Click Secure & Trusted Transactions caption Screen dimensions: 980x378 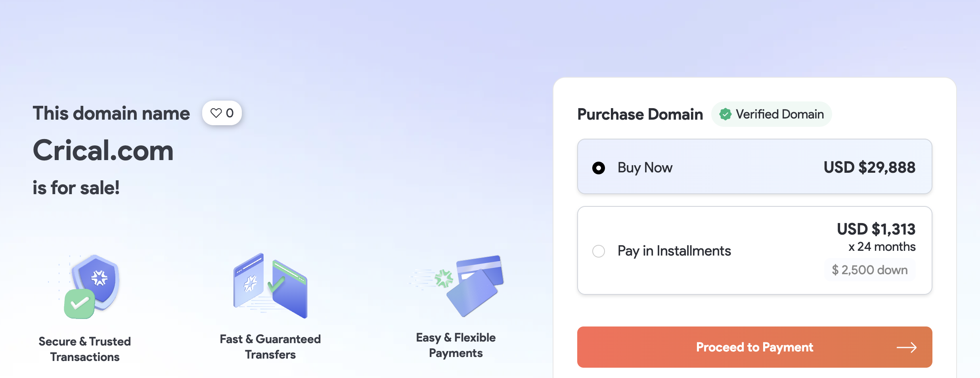point(85,349)
